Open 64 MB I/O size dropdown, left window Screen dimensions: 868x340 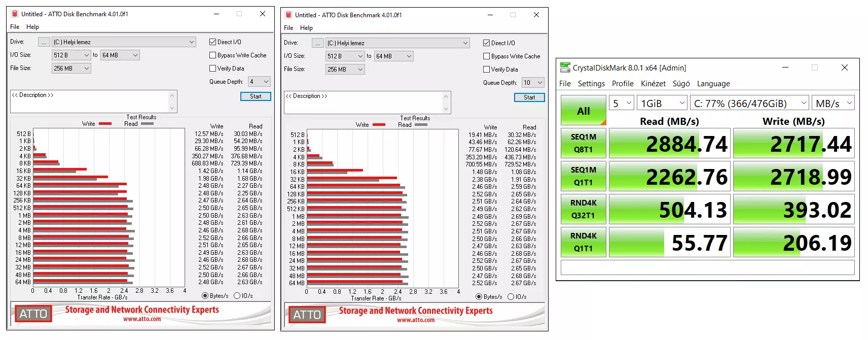pos(120,55)
